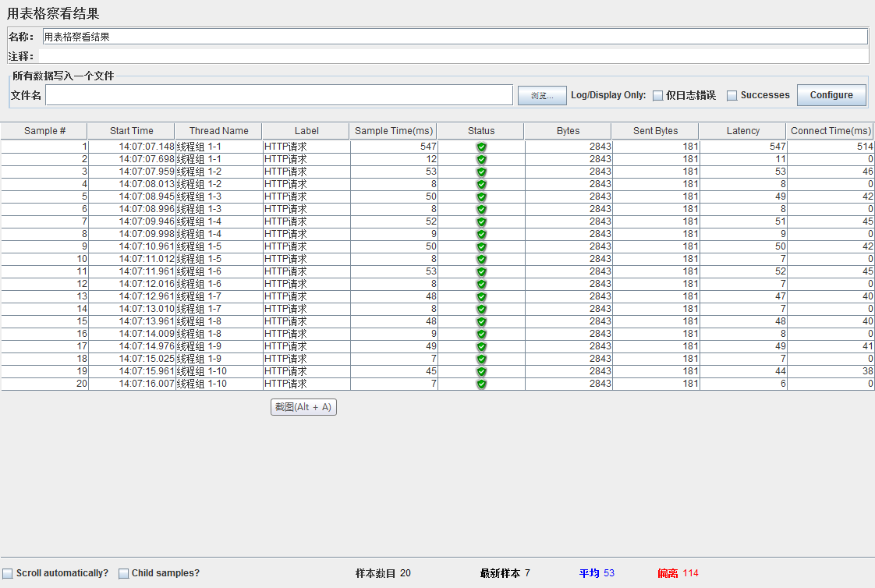Tick the Successes checkbox
Image resolution: width=875 pixels, height=588 pixels.
pyautogui.click(x=732, y=96)
